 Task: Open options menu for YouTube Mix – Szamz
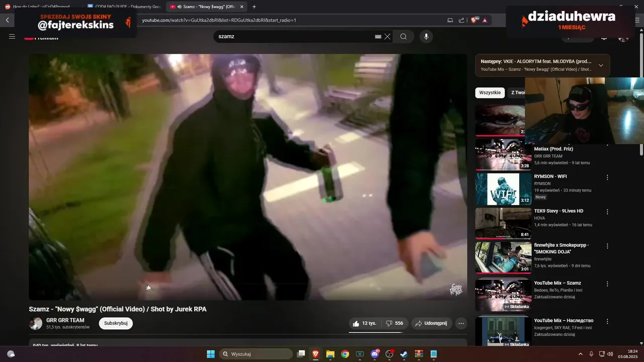coord(607,284)
